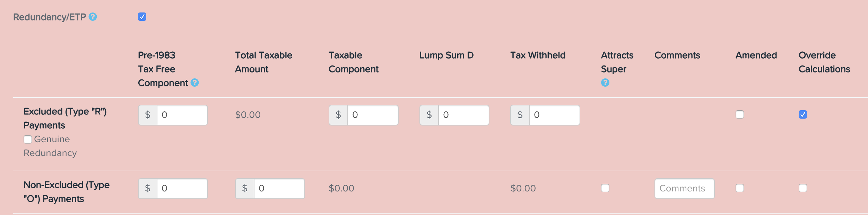The image size is (868, 215).
Task: Select the Redundancy/ETP label text
Action: point(50,17)
